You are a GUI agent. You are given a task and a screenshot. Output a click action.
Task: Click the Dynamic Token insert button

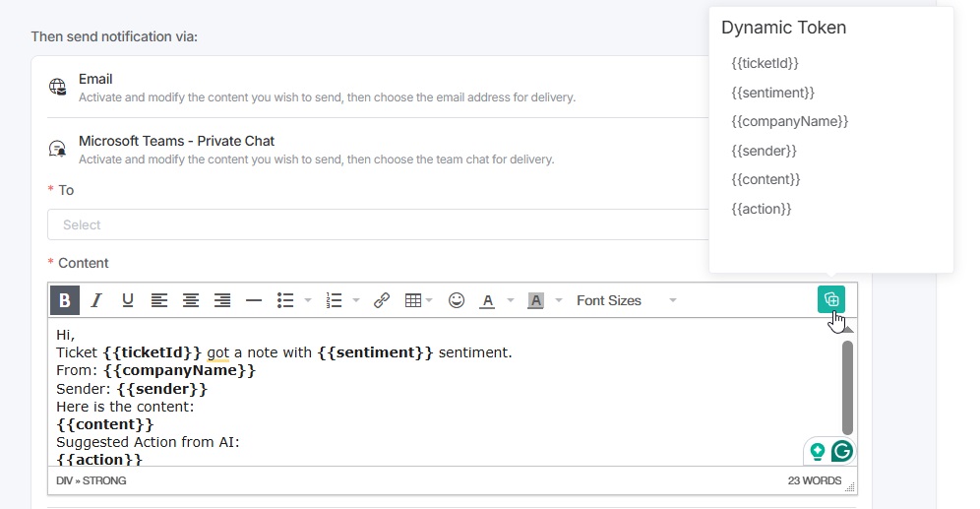click(831, 299)
